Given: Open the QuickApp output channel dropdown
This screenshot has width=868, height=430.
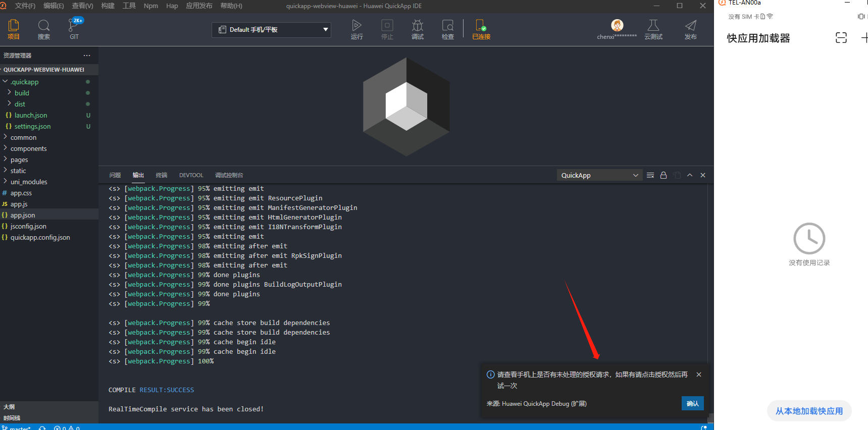Looking at the screenshot, I should coord(600,175).
